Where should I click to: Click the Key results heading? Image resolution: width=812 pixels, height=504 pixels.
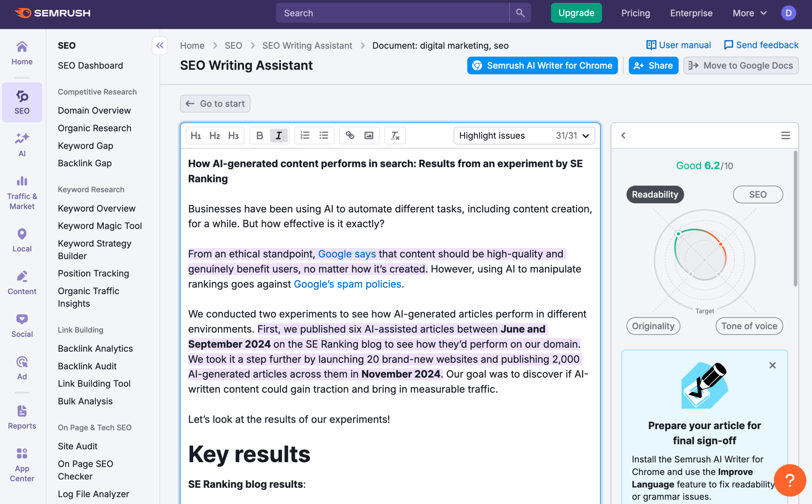click(x=249, y=454)
